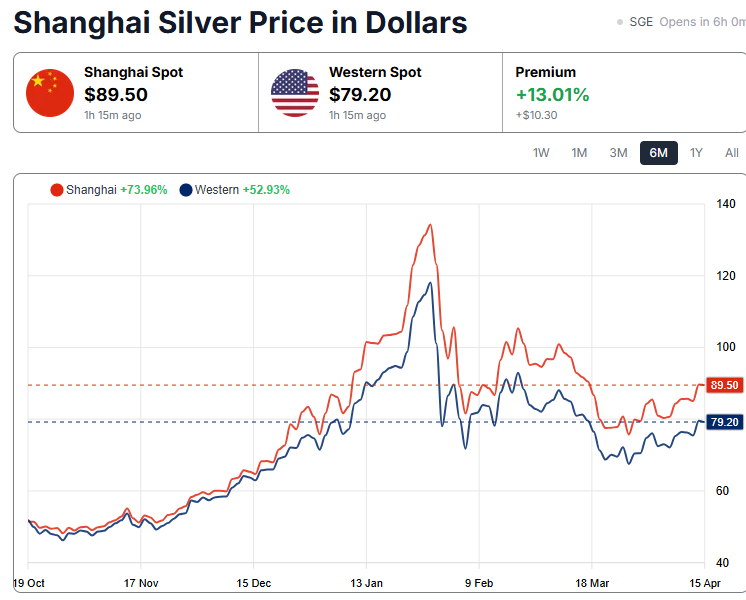Viewport: 746px width, 600px height.
Task: Click the dark blue Western legend dot
Action: (x=186, y=190)
